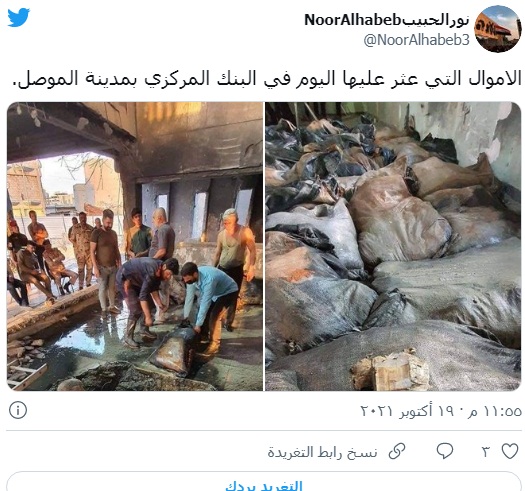Open the left photo of men lifting sack
The image size is (525, 491).
(x=135, y=247)
